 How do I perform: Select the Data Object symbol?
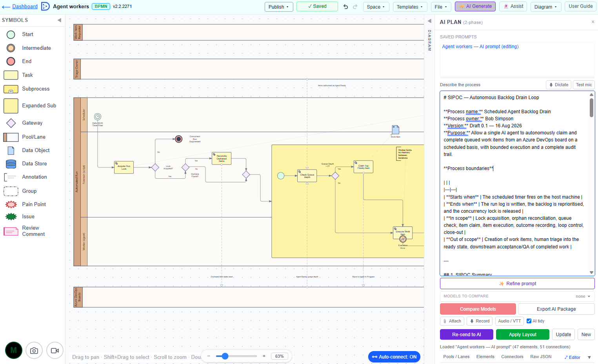coord(11,150)
